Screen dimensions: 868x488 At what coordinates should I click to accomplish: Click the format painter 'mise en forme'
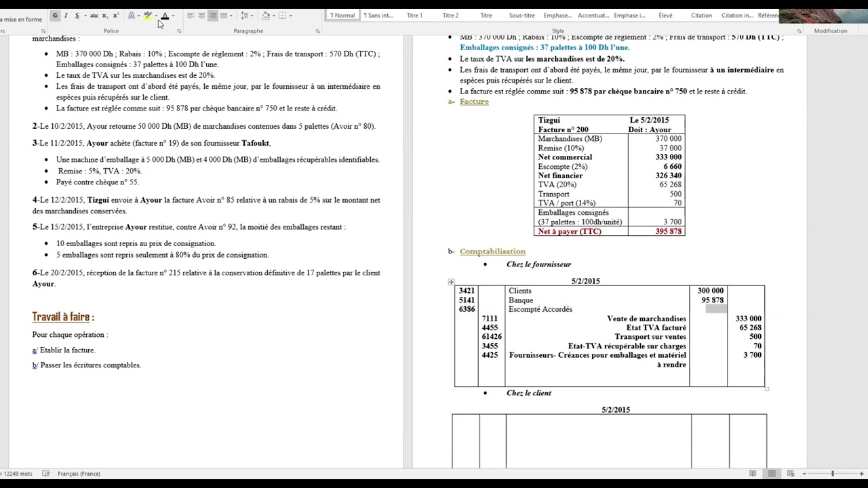pyautogui.click(x=22, y=20)
